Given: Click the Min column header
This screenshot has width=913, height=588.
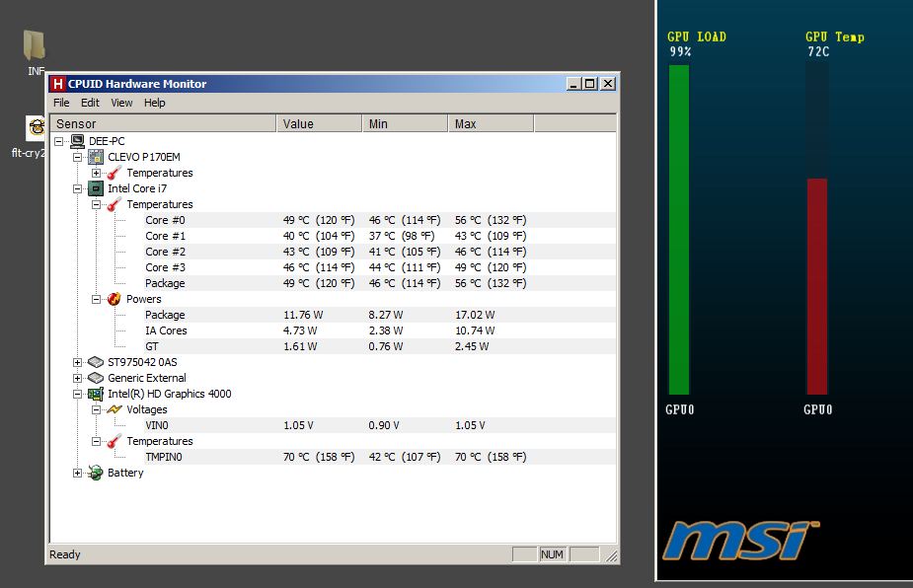Looking at the screenshot, I should 405,123.
